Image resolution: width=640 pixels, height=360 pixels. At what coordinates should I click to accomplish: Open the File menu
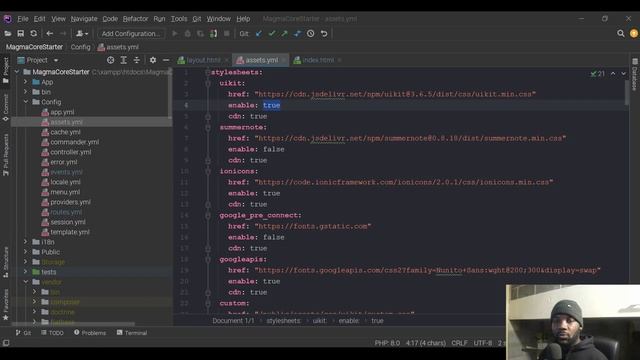[23, 19]
